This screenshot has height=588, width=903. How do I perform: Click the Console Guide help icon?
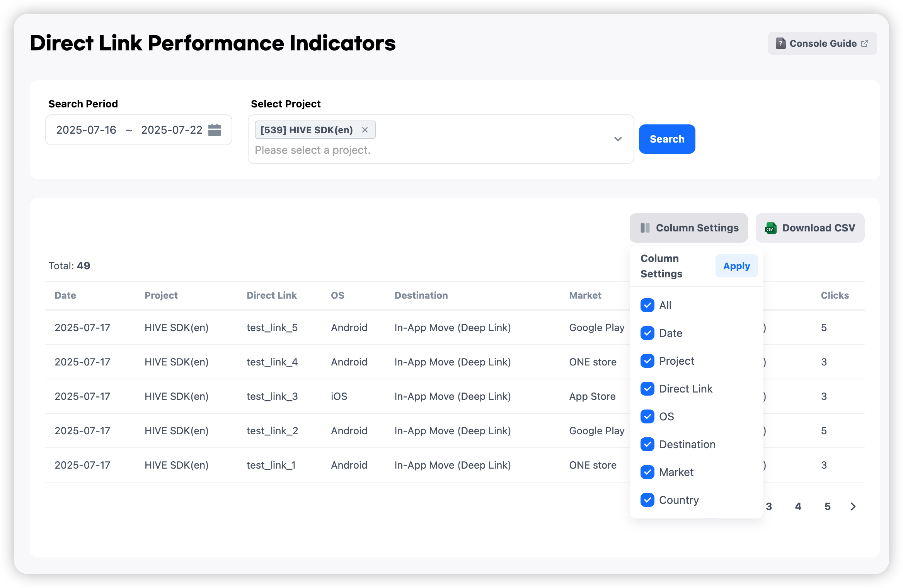(780, 43)
